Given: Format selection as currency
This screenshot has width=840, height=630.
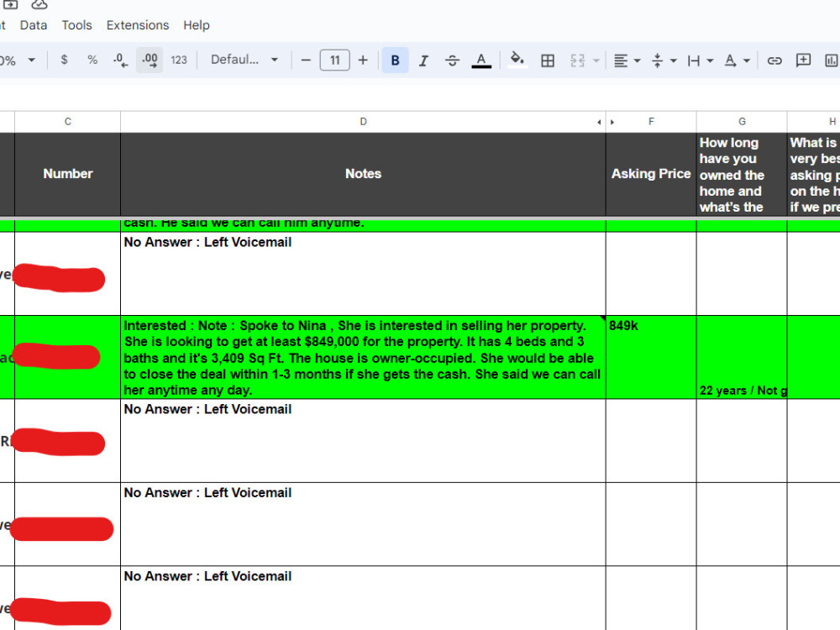Looking at the screenshot, I should [x=65, y=60].
